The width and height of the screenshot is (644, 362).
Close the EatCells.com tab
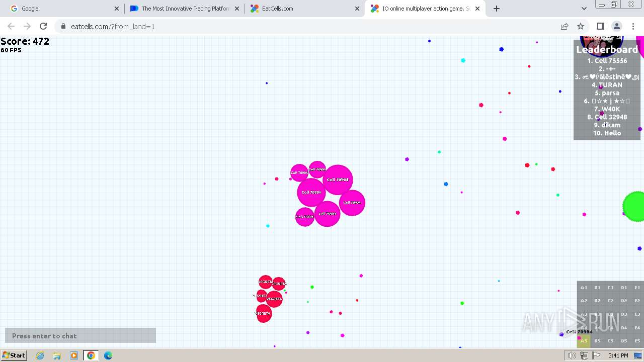click(357, 9)
